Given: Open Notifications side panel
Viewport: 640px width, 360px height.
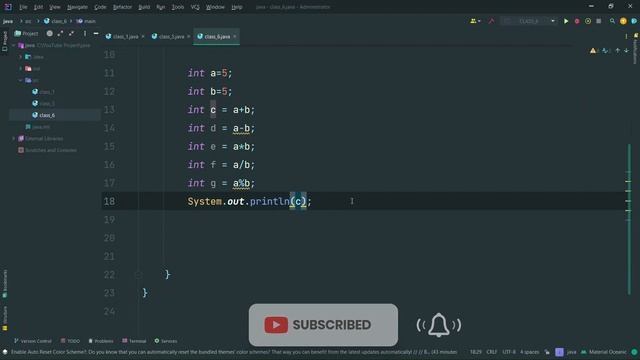Looking at the screenshot, I should point(635,49).
